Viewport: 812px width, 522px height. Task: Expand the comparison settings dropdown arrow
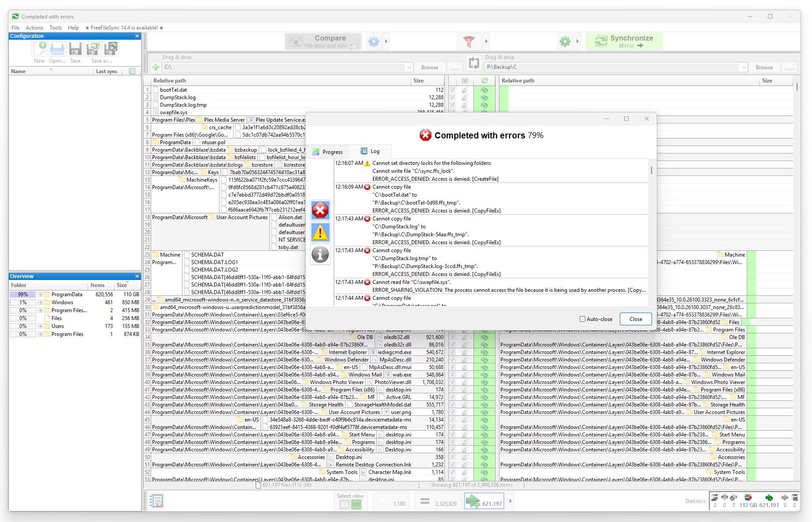point(385,41)
